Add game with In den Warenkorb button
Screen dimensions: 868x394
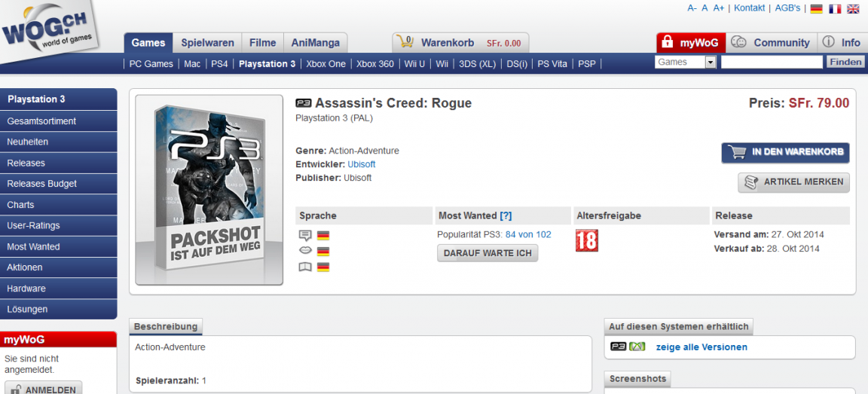point(785,152)
